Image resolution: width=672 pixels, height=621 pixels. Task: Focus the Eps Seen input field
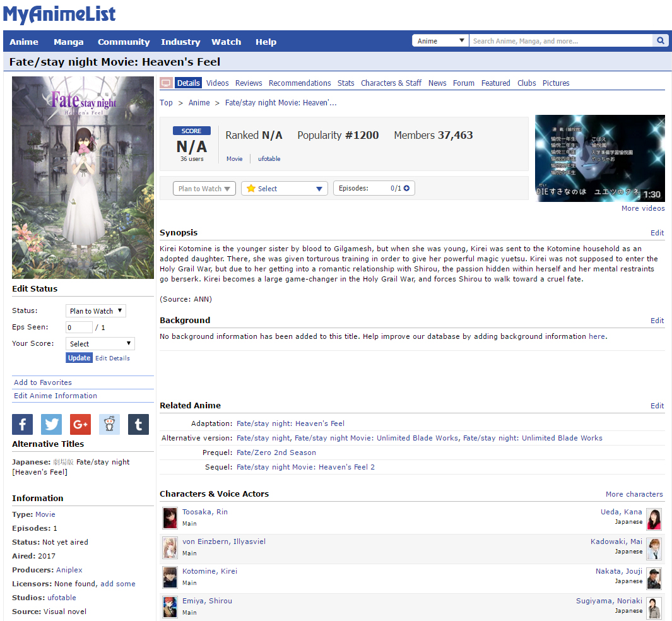(80, 328)
